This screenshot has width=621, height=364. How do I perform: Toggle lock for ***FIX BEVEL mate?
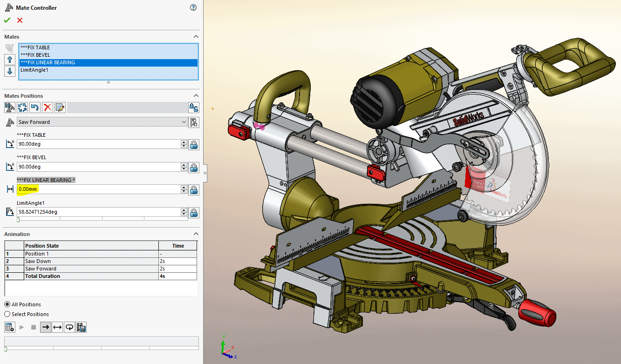coord(194,167)
